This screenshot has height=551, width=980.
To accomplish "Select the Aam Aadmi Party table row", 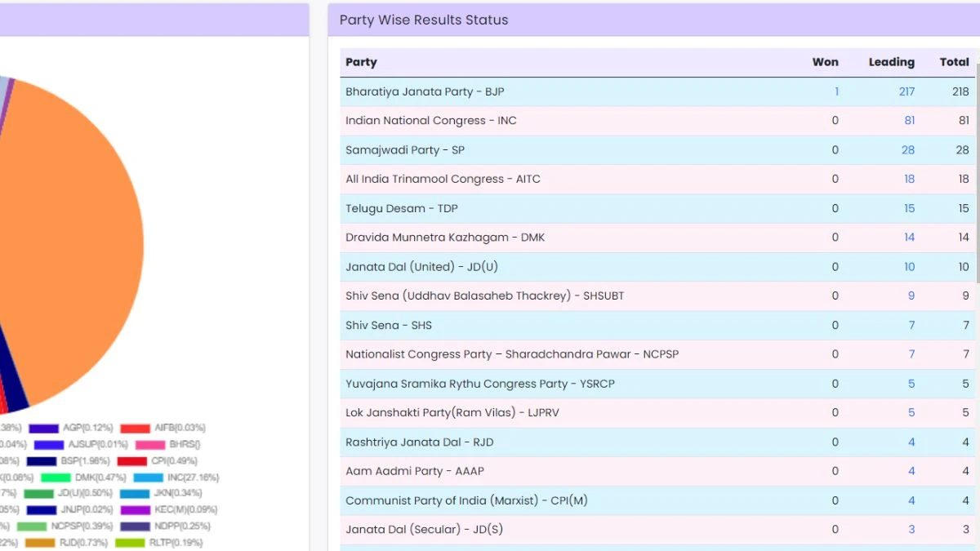I will point(572,471).
